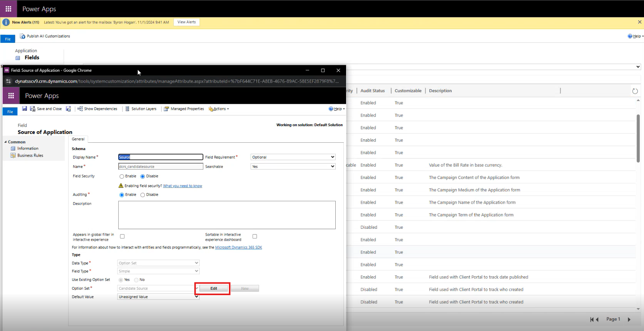Click the Name field dcrs_candidatesource
644x331 pixels.
(160, 167)
